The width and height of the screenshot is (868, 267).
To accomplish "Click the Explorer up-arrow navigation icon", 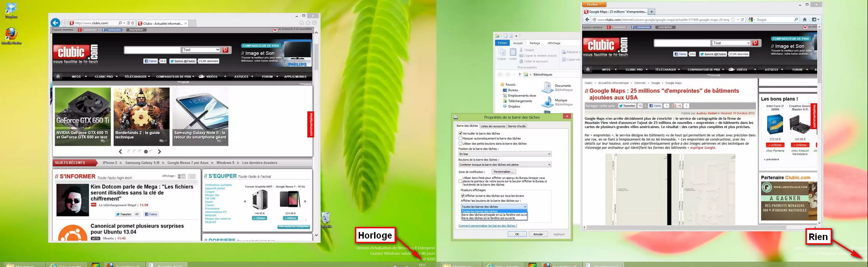I will click(x=520, y=75).
